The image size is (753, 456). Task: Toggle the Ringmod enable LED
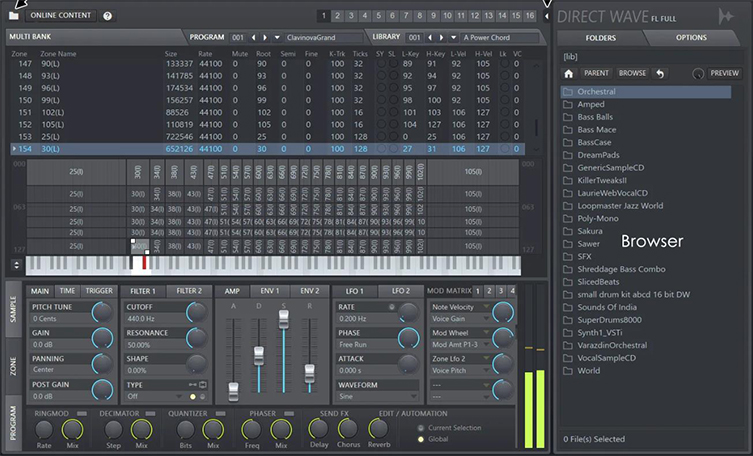[x=82, y=413]
